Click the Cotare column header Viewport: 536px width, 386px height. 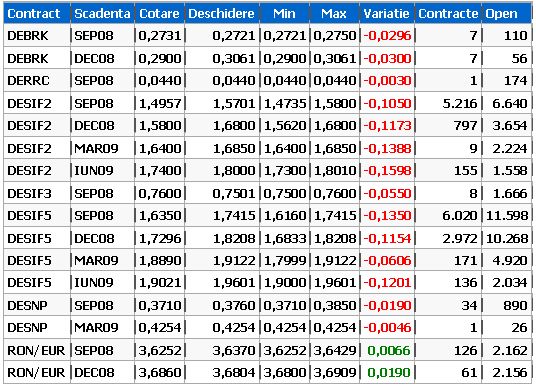click(x=159, y=14)
